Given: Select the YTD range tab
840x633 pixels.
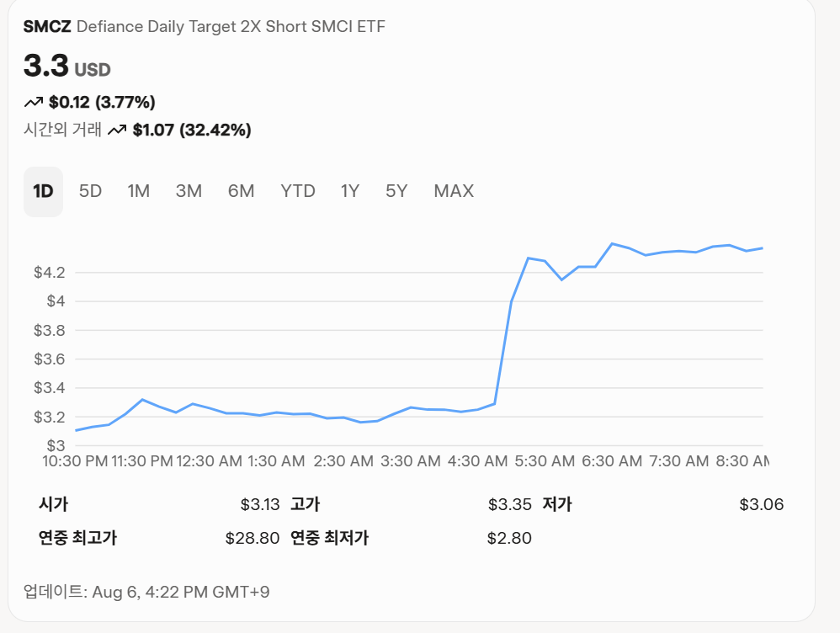Looking at the screenshot, I should pyautogui.click(x=298, y=191).
